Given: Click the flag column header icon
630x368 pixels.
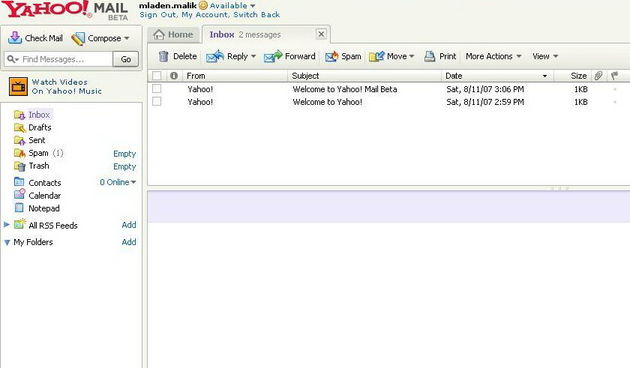Looking at the screenshot, I should pos(614,76).
